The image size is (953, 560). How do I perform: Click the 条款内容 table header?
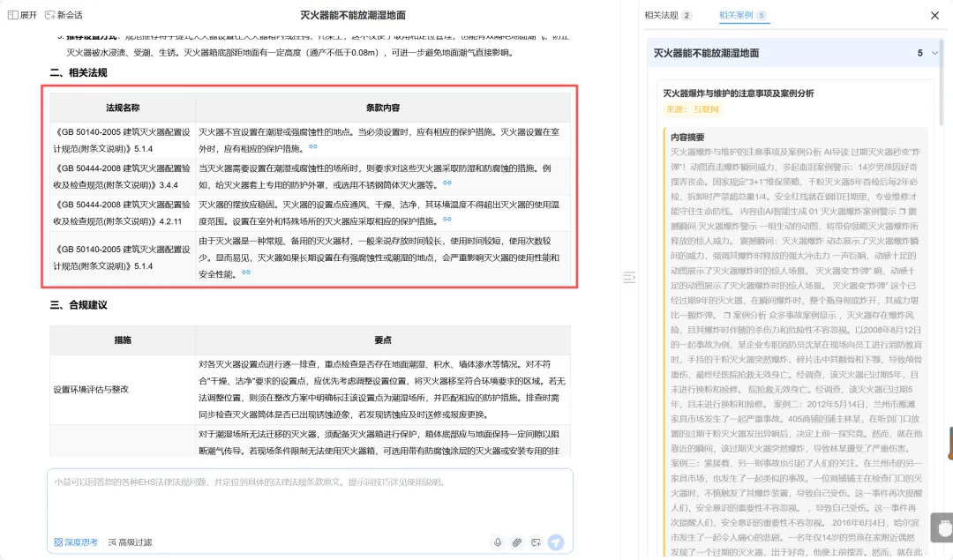383,108
